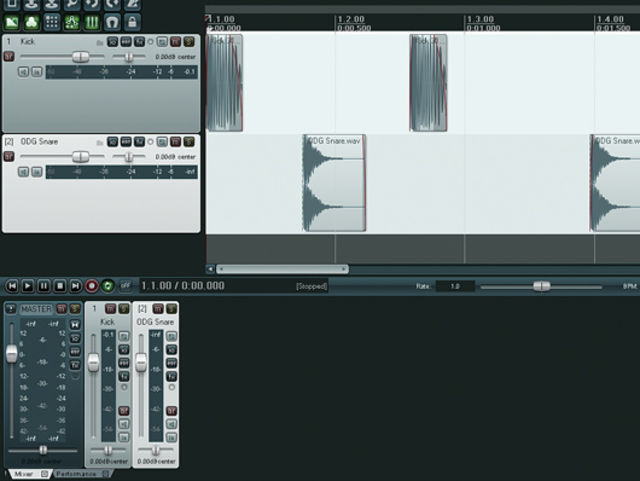
Task: Click the green three vertical bars icon
Action: coord(92,22)
